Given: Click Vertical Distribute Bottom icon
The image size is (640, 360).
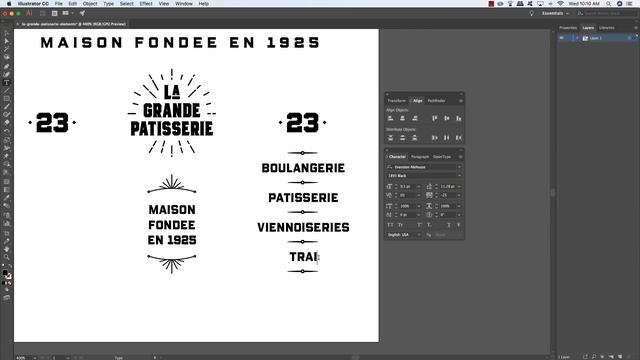Looking at the screenshot, I should tap(415, 138).
